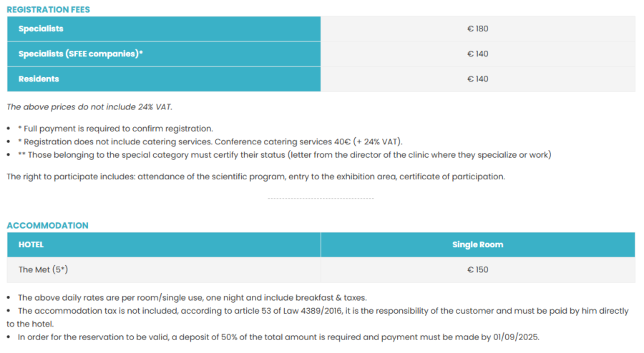
Task: Click the € 180 specialists fee cell
Action: pyautogui.click(x=478, y=29)
